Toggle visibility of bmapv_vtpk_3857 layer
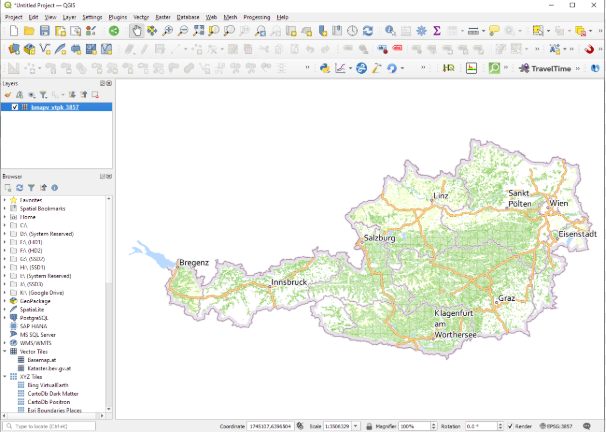Screen dimensions: 606x432 (x=14, y=107)
